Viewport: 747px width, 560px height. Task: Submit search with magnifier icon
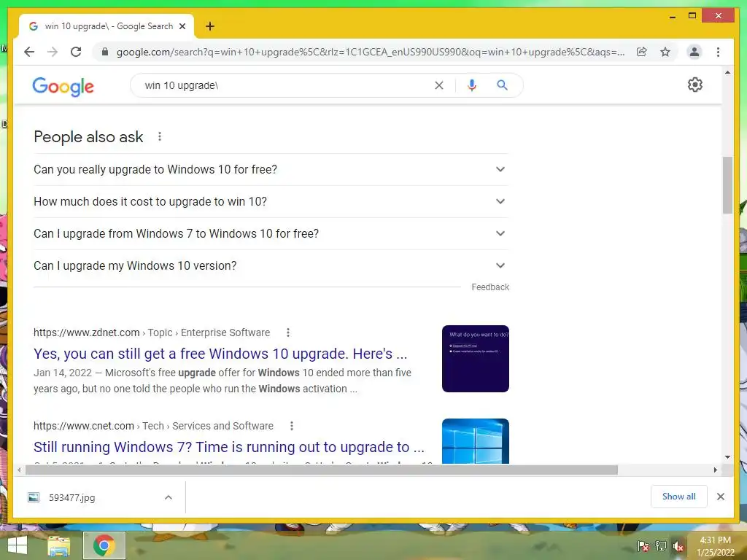click(x=502, y=85)
